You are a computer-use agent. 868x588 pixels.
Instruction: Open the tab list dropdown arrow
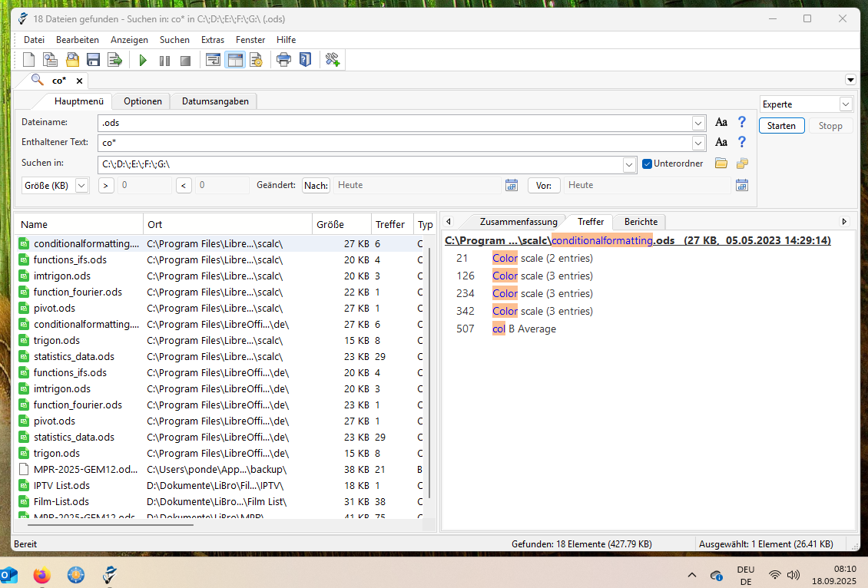point(850,80)
